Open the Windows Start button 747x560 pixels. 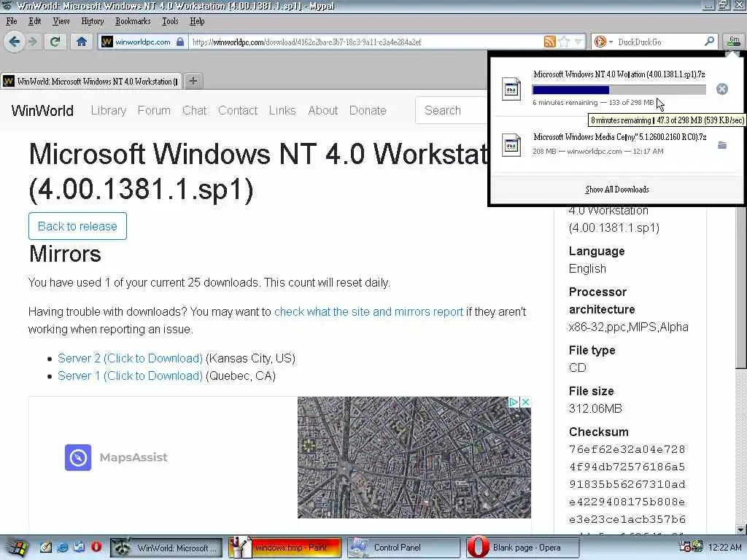18,548
